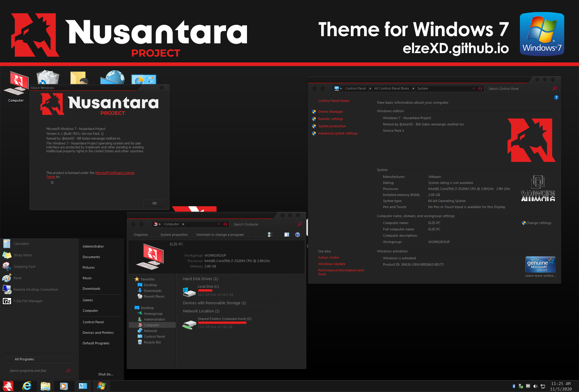579x392 pixels.
Task: Click the Nusantara Start button on taskbar
Action: pos(8,386)
